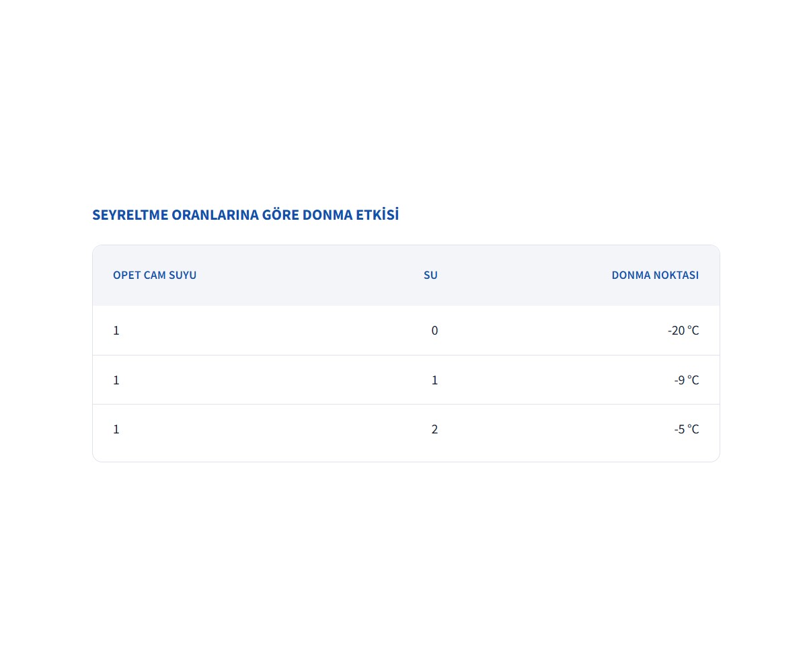Screen dimensions: 807x672
Task: Select the -20 °C freezing point cell
Action: (x=683, y=331)
